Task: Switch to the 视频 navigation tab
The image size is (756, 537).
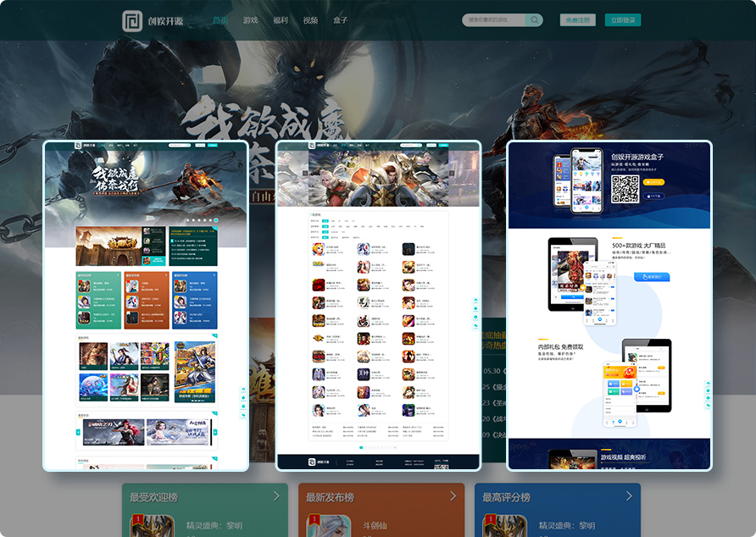Action: point(310,20)
